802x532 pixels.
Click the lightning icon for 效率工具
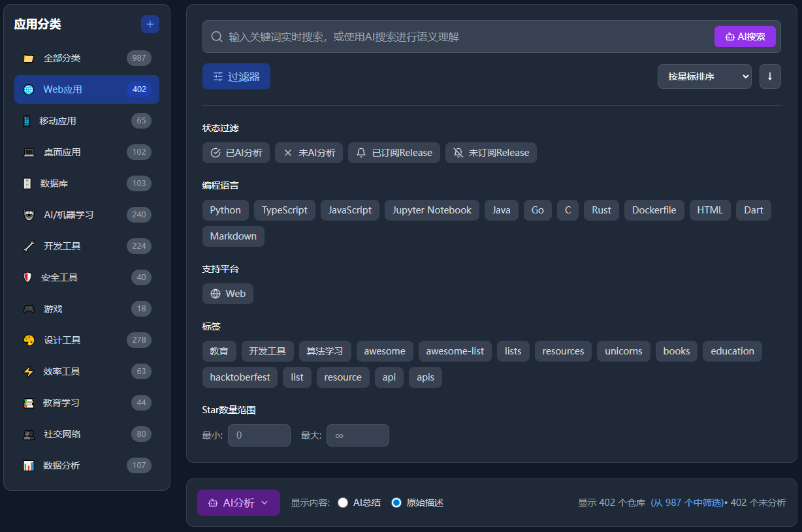[x=29, y=371]
